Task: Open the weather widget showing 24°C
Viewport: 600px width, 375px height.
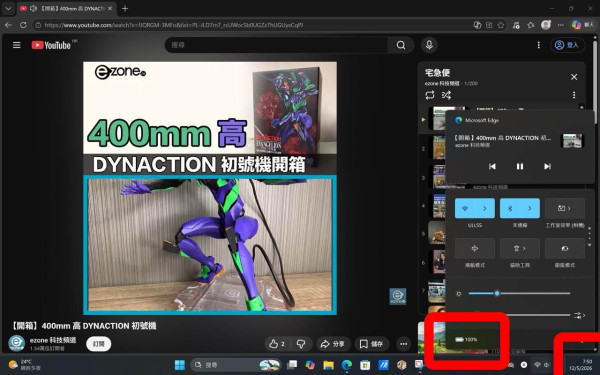Action: [x=24, y=365]
